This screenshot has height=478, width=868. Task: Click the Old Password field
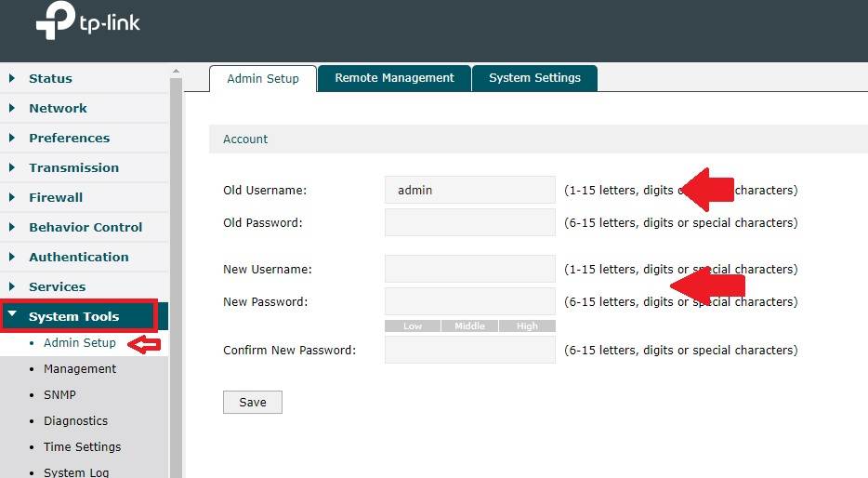(x=470, y=222)
